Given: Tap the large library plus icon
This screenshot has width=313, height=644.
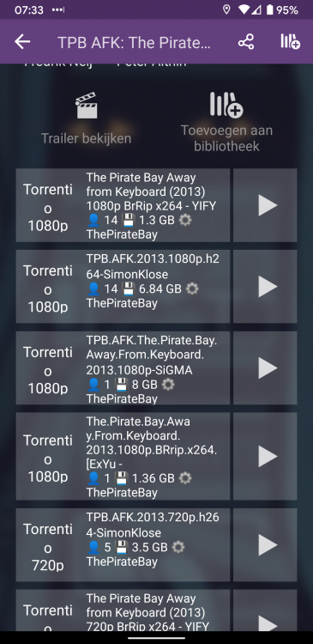Looking at the screenshot, I should pos(226,105).
